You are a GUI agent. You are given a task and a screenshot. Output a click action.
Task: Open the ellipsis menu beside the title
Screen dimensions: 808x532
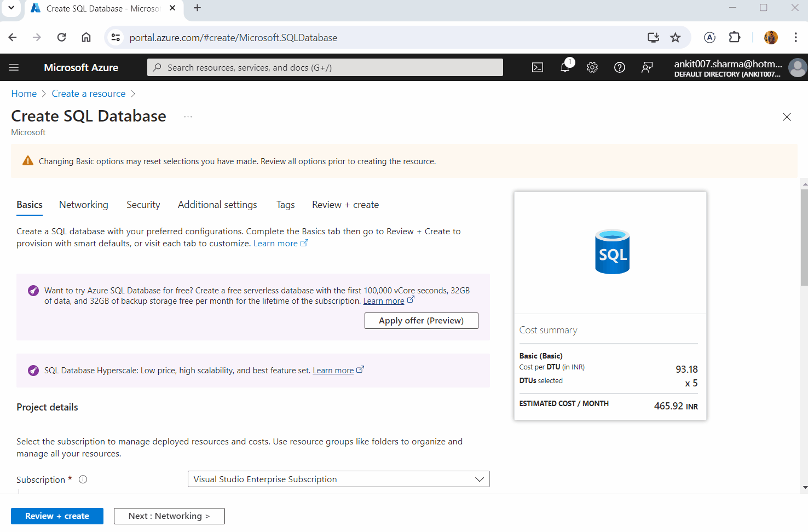[188, 117]
